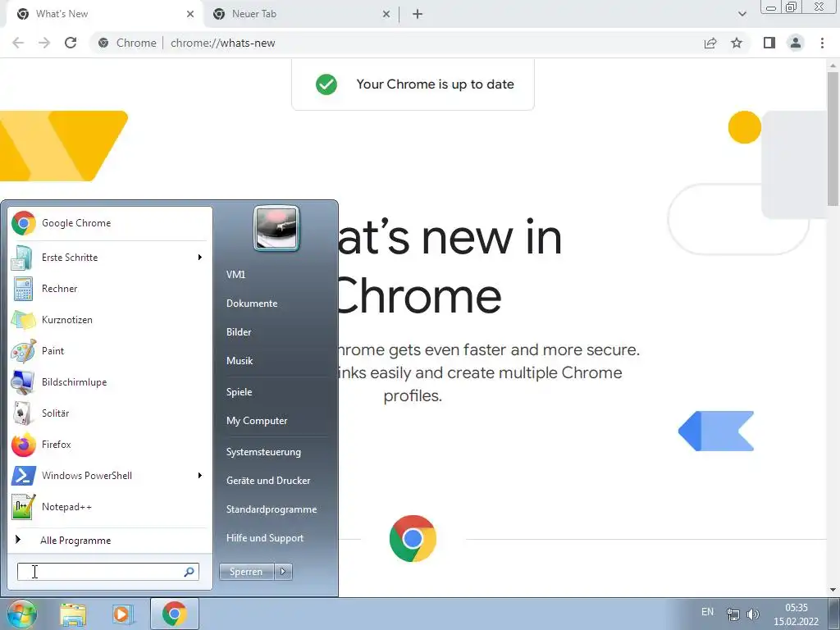Viewport: 840px width, 630px height.
Task: Open Bildschirmlupe magnifier
Action: tap(109, 382)
